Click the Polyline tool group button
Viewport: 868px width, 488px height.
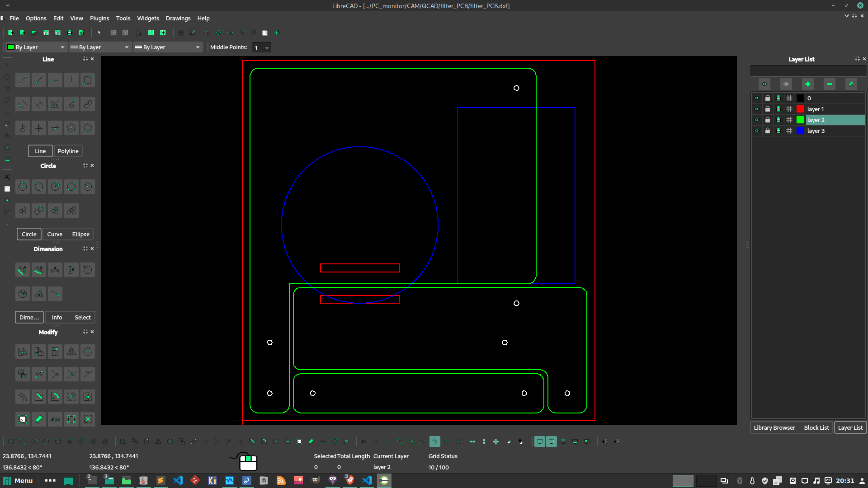click(68, 151)
